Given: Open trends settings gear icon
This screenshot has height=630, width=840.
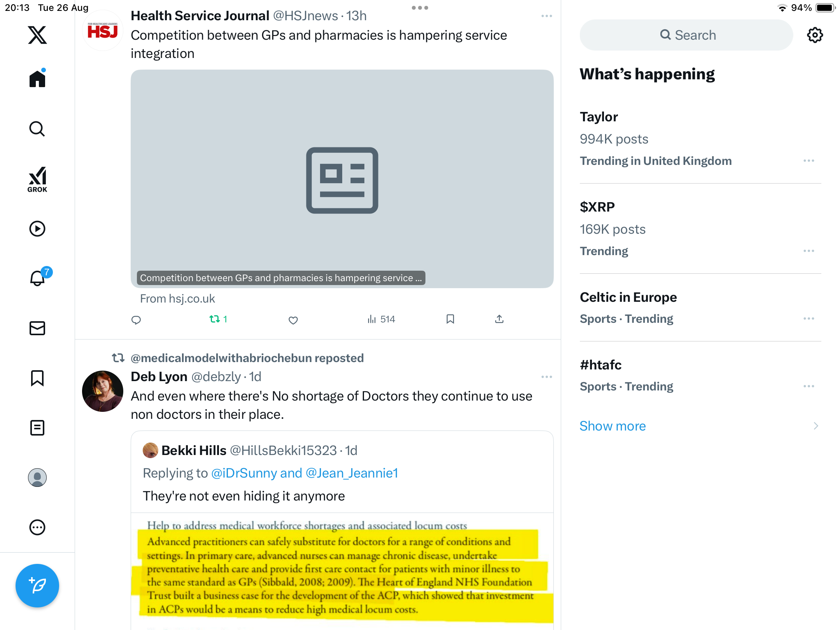Looking at the screenshot, I should (x=815, y=35).
